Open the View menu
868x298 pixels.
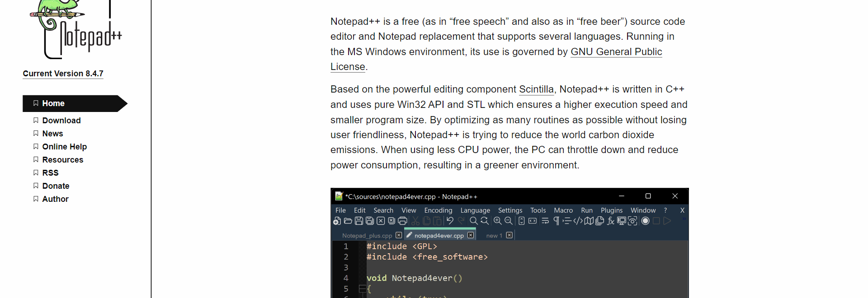pyautogui.click(x=409, y=210)
